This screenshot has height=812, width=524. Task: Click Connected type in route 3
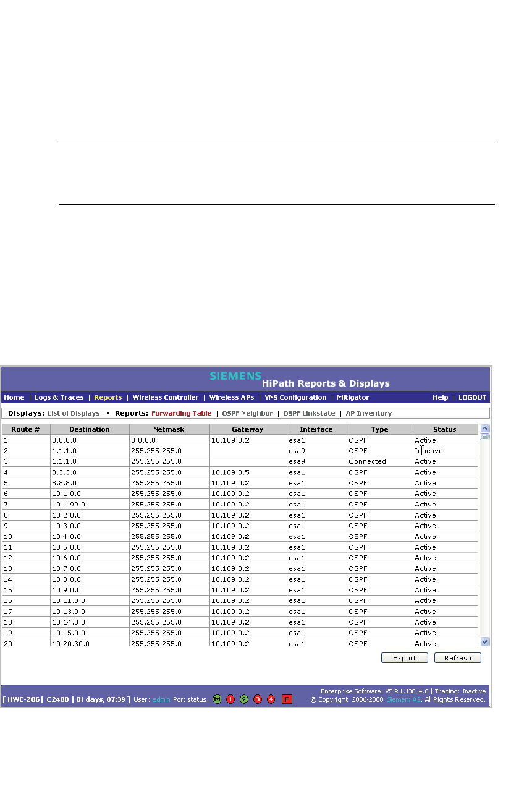click(x=379, y=461)
